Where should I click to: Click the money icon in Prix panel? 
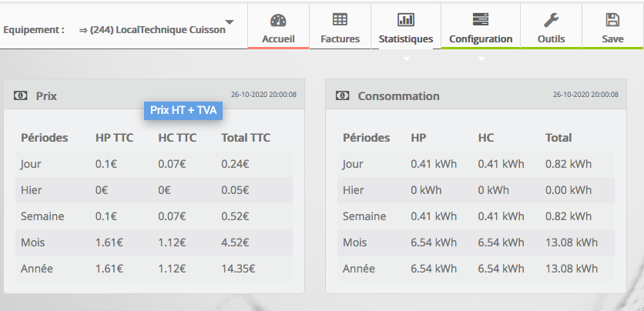[x=21, y=96]
